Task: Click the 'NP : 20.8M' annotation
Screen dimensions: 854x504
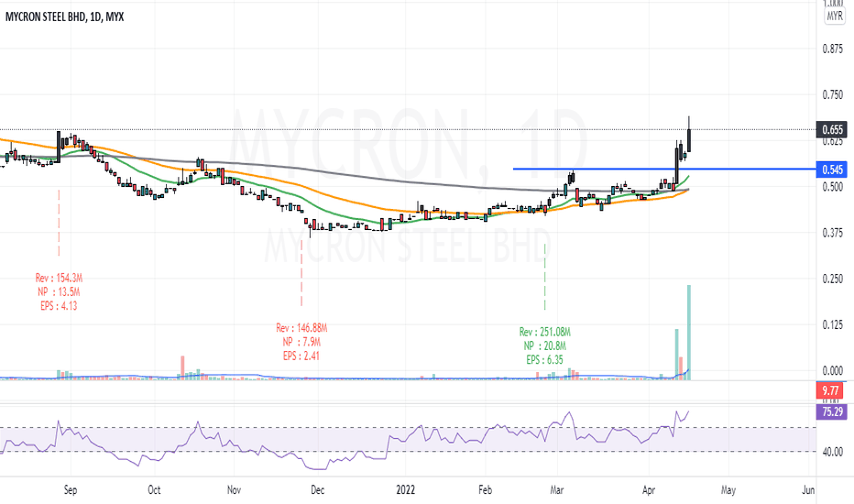Action: (x=544, y=346)
